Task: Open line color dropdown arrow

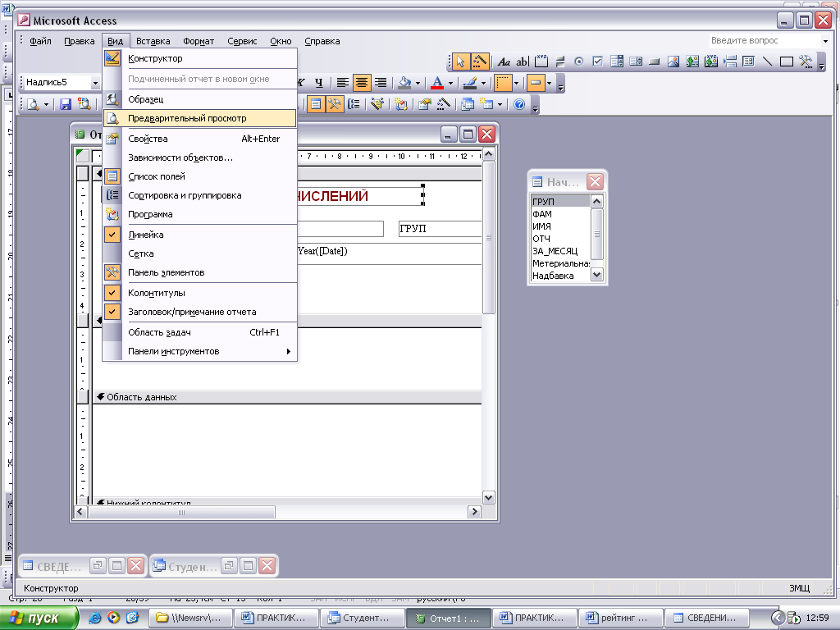Action: (482, 83)
